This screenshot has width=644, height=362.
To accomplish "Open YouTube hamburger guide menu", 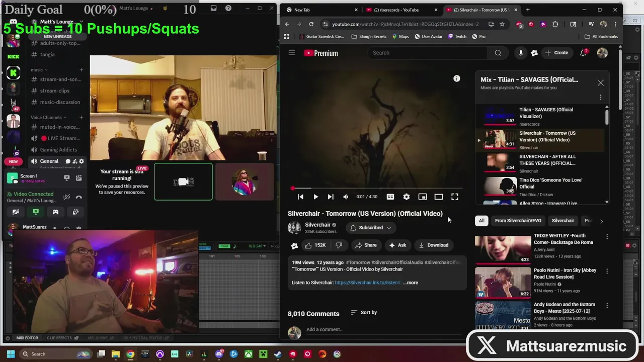I will (292, 53).
